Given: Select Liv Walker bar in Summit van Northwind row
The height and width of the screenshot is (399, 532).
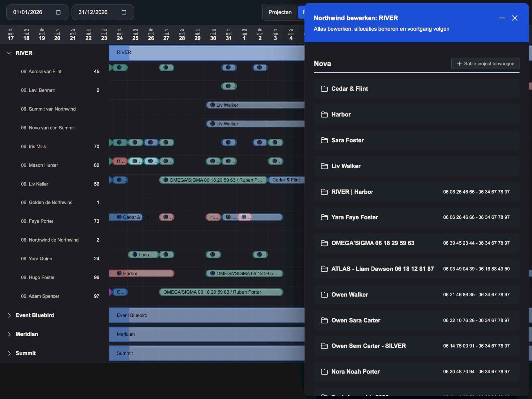Looking at the screenshot, I should (x=255, y=105).
